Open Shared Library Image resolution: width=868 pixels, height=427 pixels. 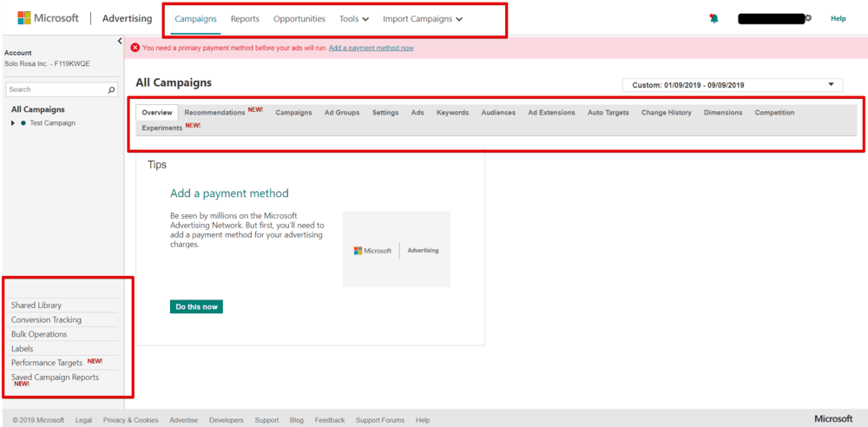pyautogui.click(x=36, y=305)
